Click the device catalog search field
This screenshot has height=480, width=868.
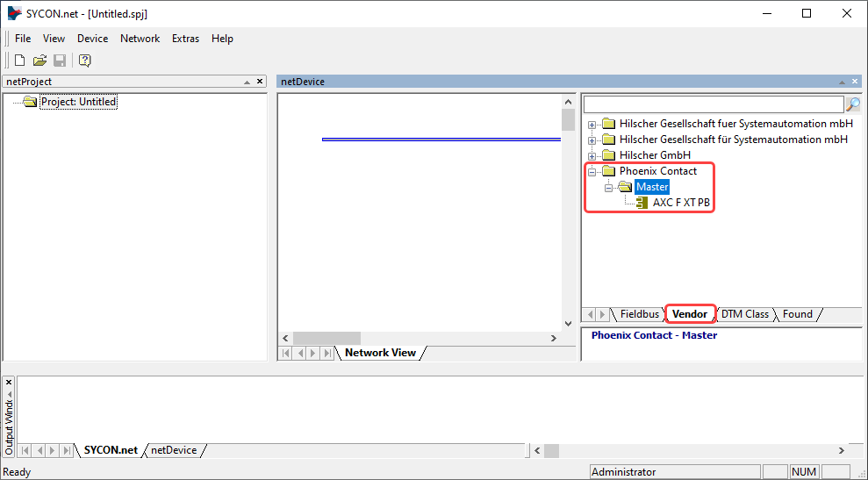[x=713, y=104]
